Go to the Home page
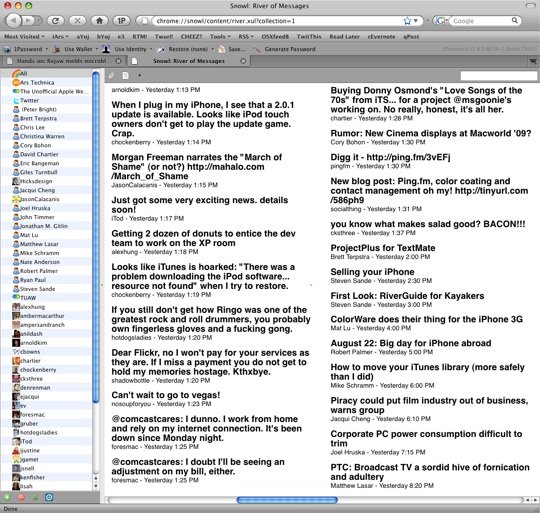Viewport: 540px width, 513px height. pos(100,21)
